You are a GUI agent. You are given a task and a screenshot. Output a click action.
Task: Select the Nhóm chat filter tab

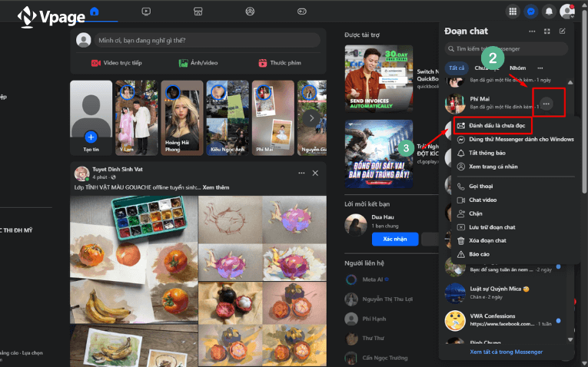point(517,68)
